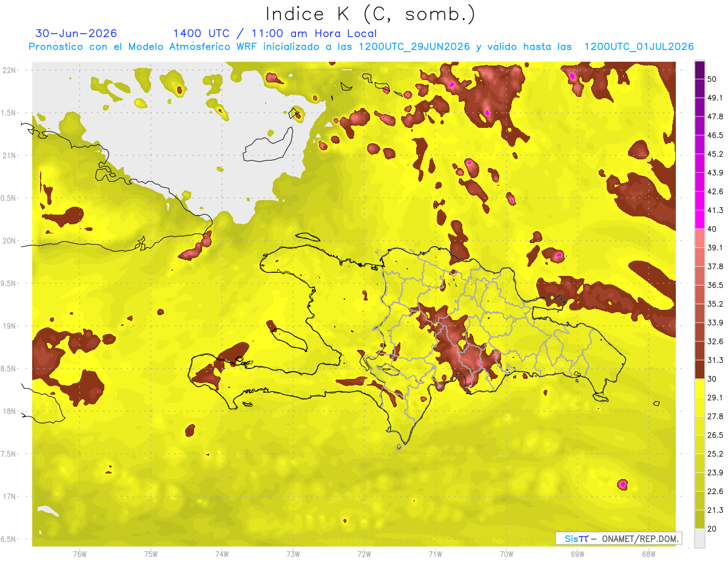Viewport: 728px width, 562px height.
Task: Click the "26.5" color scale value
Action: (715, 435)
